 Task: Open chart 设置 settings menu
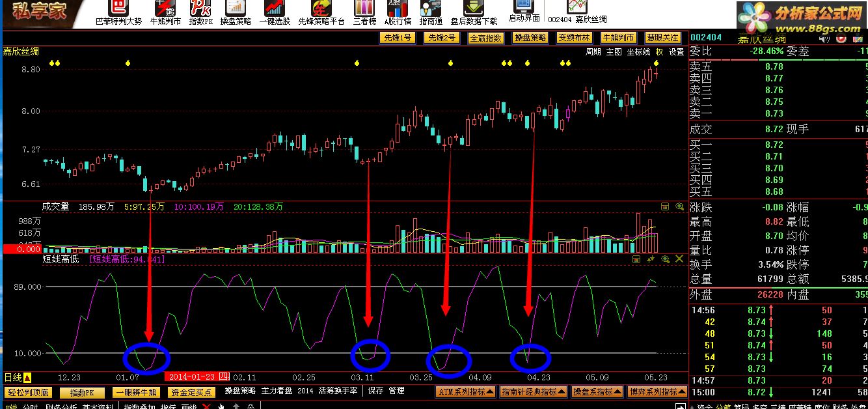click(676, 52)
